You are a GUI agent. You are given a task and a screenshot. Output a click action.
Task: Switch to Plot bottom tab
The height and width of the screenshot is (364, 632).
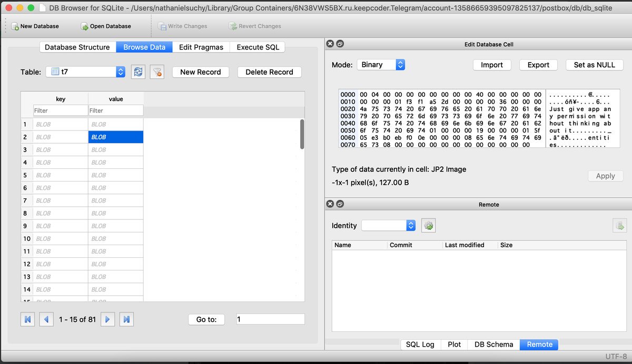(x=455, y=345)
